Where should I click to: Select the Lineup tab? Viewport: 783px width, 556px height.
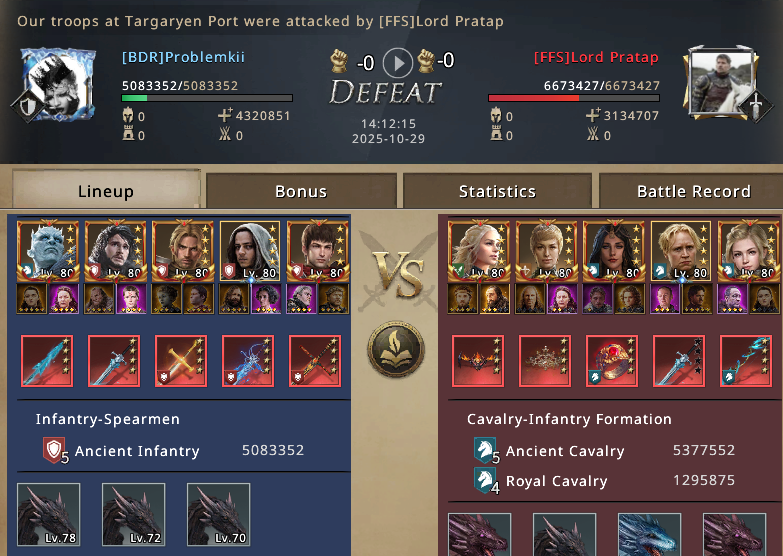106,190
